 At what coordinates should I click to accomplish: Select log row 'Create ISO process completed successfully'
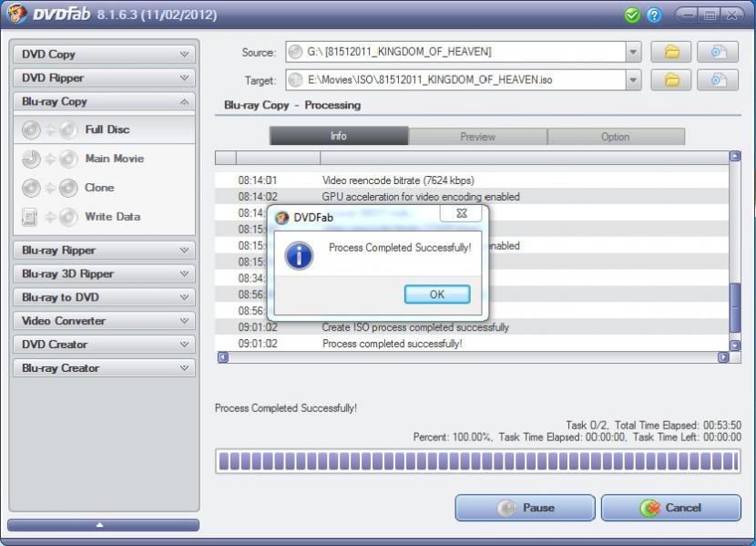(x=472, y=327)
